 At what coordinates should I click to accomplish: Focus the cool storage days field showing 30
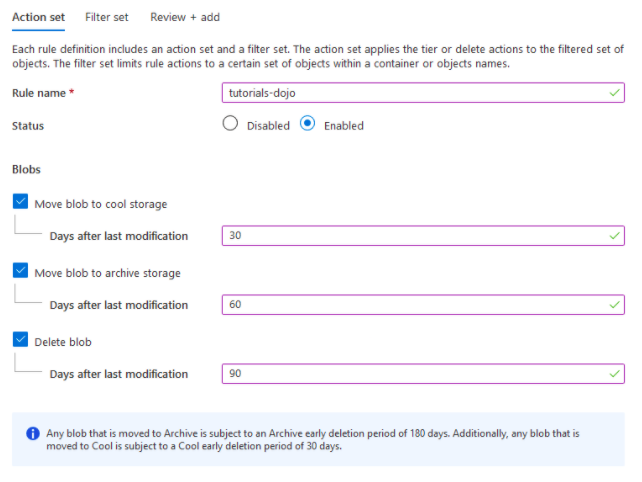coord(410,236)
